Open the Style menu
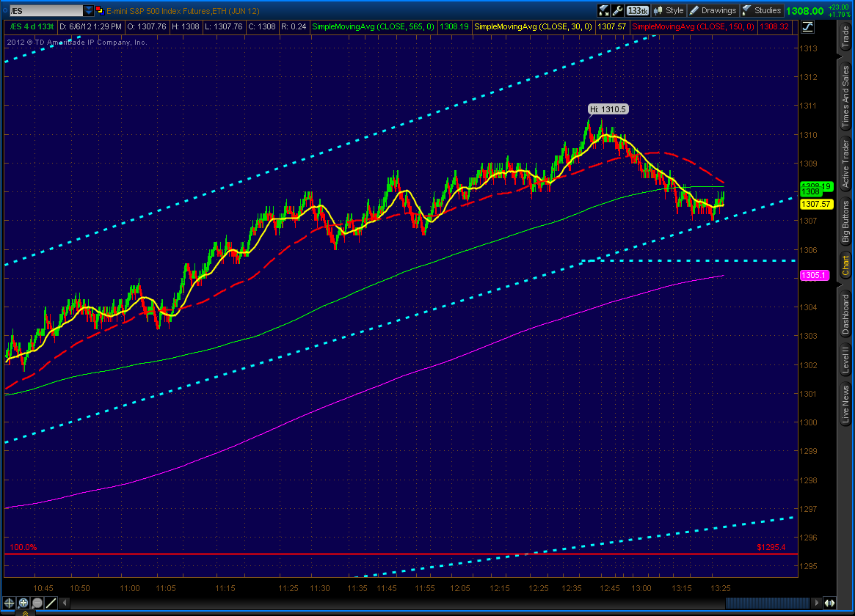The height and width of the screenshot is (616, 855). [x=668, y=10]
